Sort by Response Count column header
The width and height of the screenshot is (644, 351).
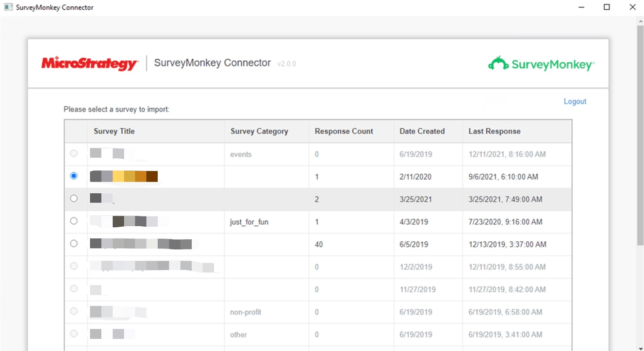pos(344,131)
